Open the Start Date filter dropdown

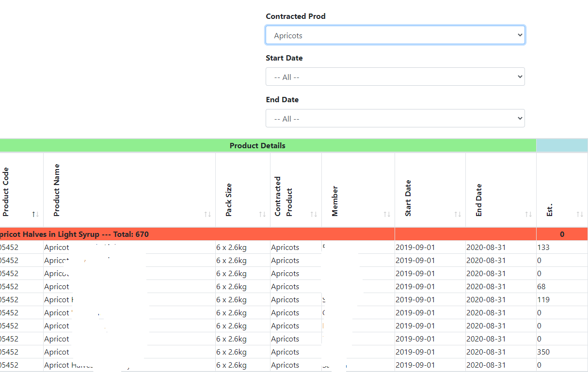[x=395, y=76]
